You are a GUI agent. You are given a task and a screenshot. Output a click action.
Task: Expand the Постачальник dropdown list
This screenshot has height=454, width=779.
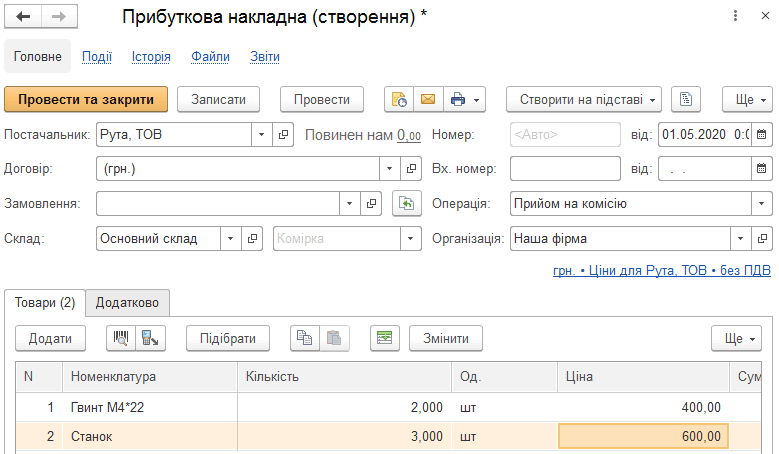pos(261,135)
